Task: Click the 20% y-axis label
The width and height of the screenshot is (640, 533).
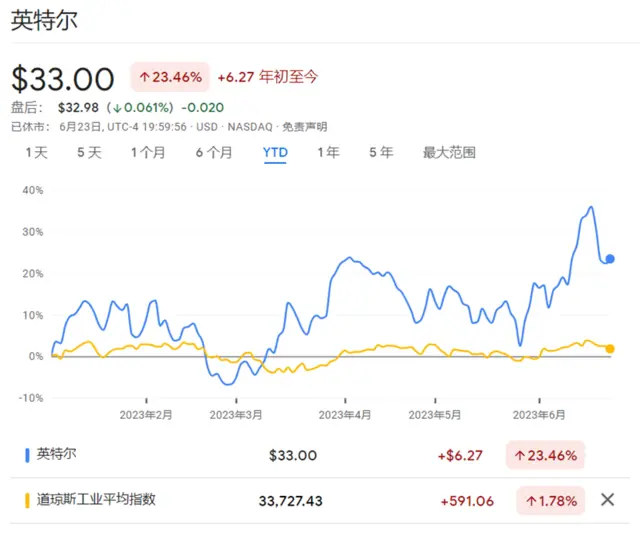Action: (x=33, y=273)
